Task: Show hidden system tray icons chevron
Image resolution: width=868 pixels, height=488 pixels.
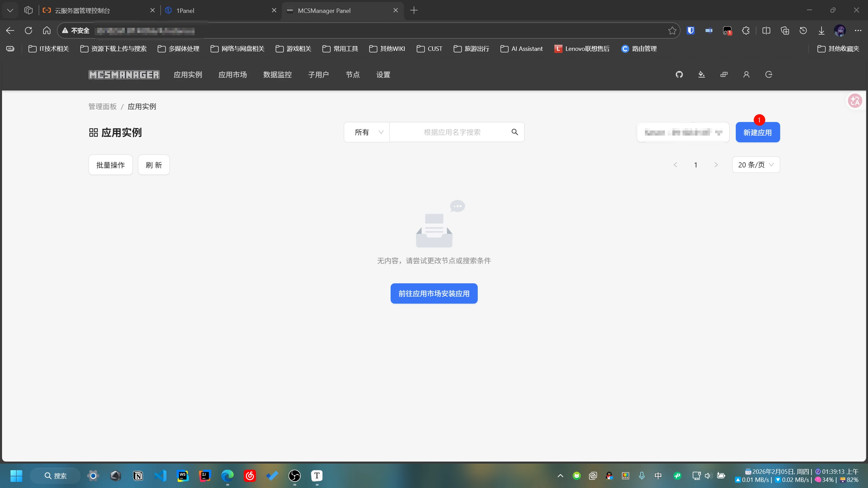Action: click(x=560, y=476)
